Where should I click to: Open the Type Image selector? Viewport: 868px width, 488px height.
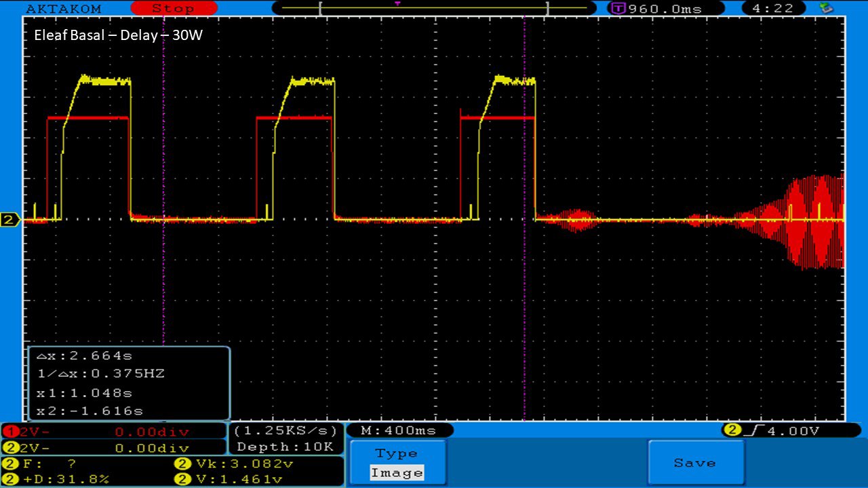[x=397, y=464]
